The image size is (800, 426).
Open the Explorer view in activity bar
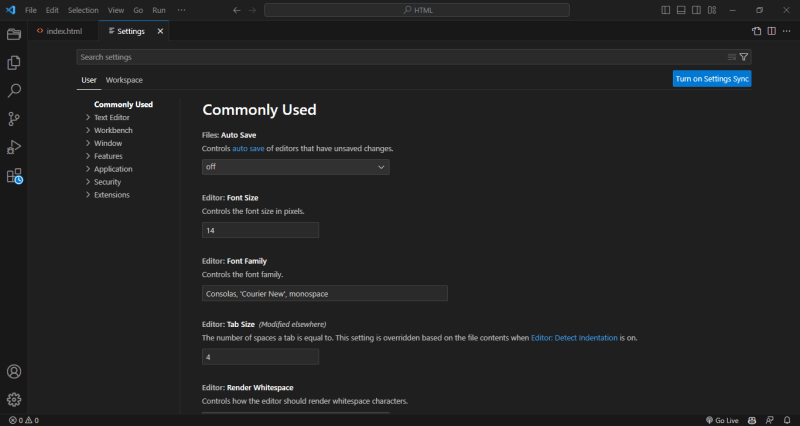coord(14,62)
